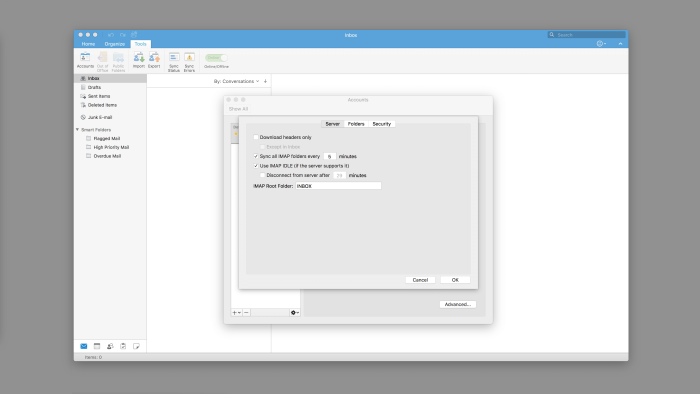Collapse the Smart Folders group
The image size is (700, 394).
coord(77,130)
